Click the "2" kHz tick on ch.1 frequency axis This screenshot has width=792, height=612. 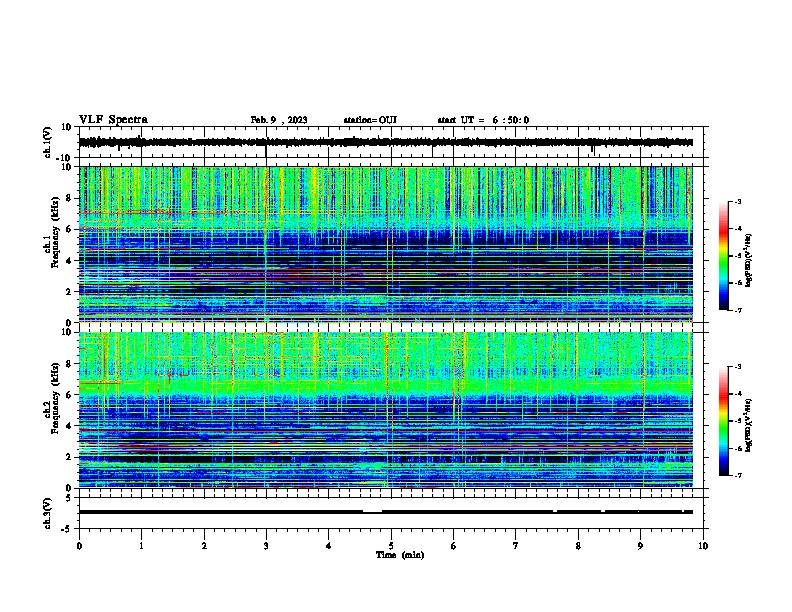tap(70, 292)
